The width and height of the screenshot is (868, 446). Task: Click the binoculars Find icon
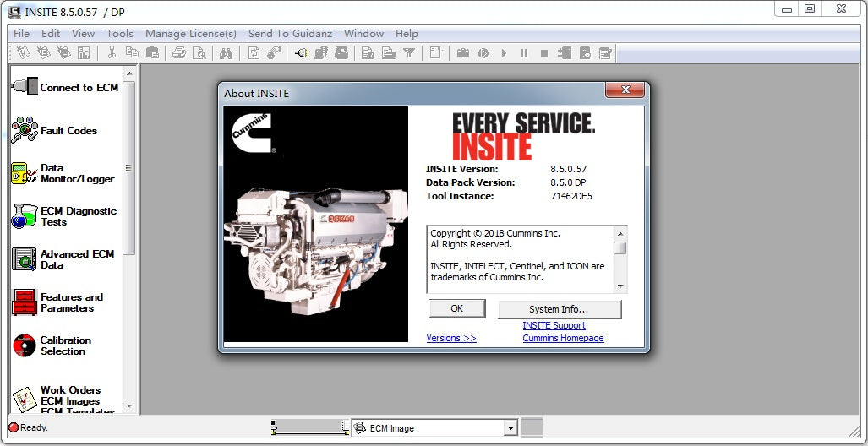tap(226, 53)
